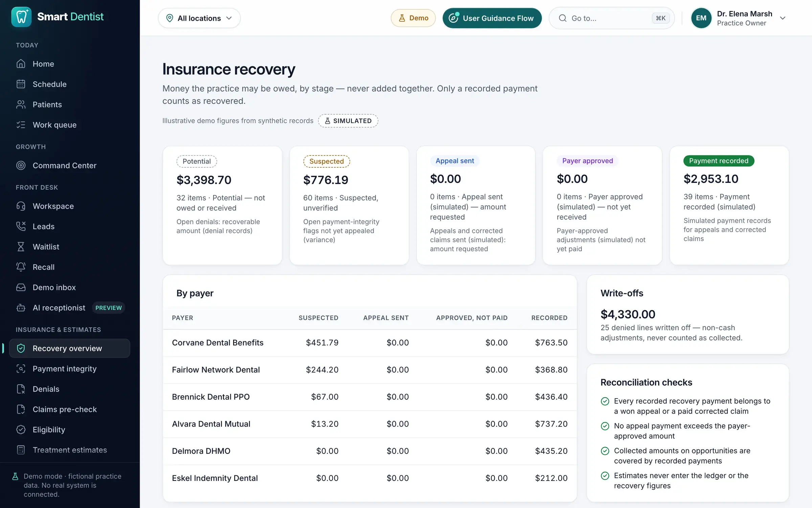Viewport: 812px width, 508px height.
Task: Select the Corvane Dental Benefits row
Action: coord(370,343)
